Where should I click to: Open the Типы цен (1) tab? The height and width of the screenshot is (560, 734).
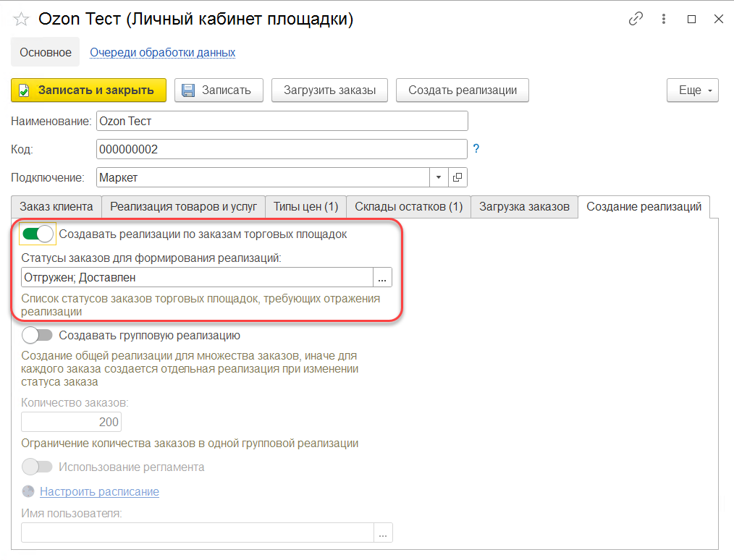coord(305,207)
